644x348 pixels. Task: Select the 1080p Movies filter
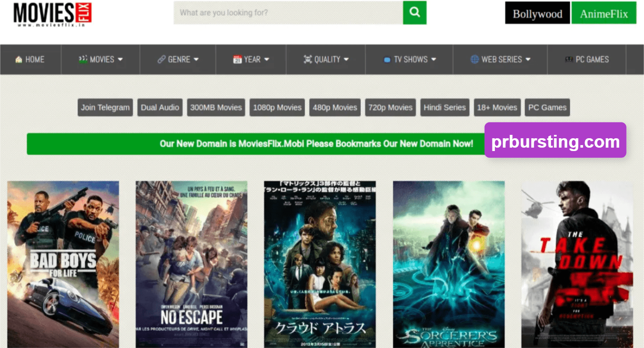click(x=277, y=107)
